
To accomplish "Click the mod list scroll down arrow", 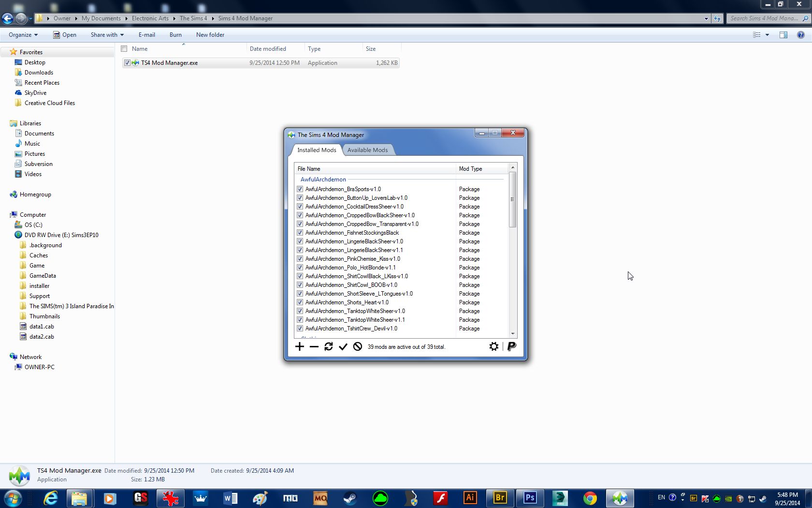I will coord(512,333).
